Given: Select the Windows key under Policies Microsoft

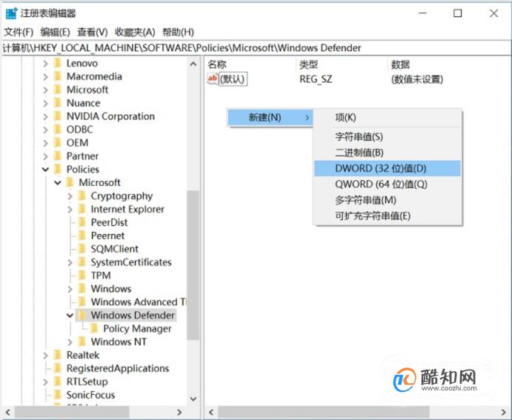Looking at the screenshot, I should click(111, 289).
